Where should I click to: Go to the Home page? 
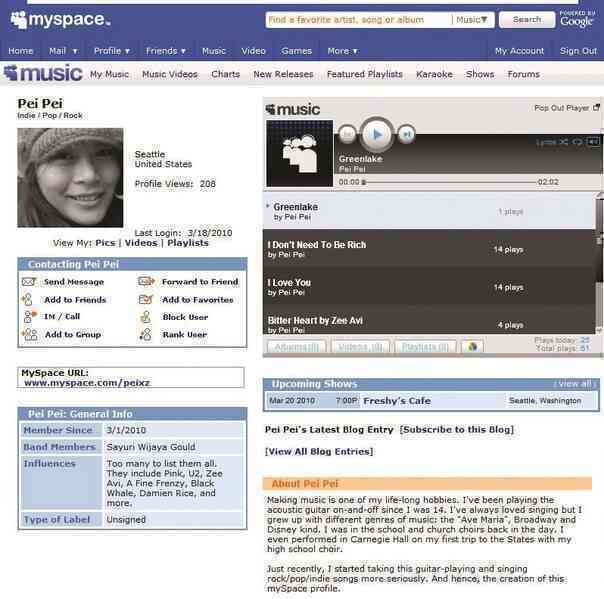click(21, 51)
